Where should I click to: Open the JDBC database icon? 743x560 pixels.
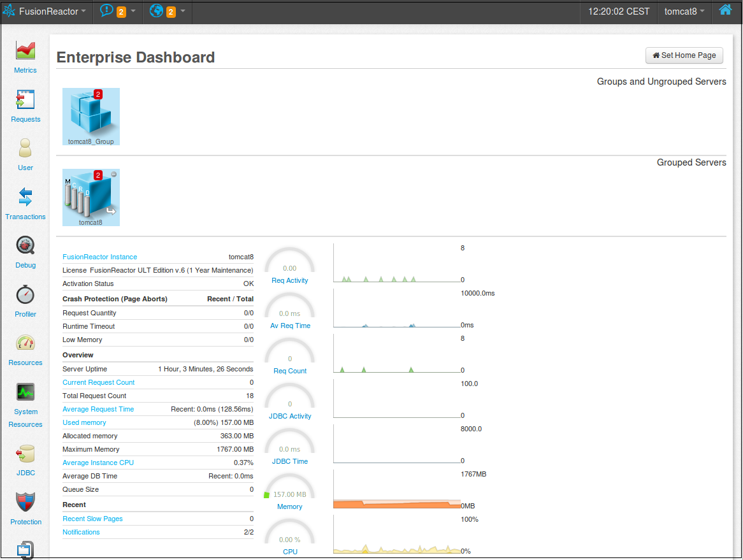coord(25,454)
